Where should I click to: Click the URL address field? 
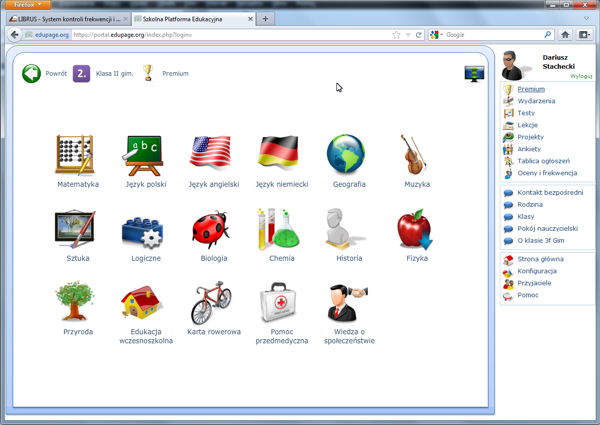click(230, 35)
